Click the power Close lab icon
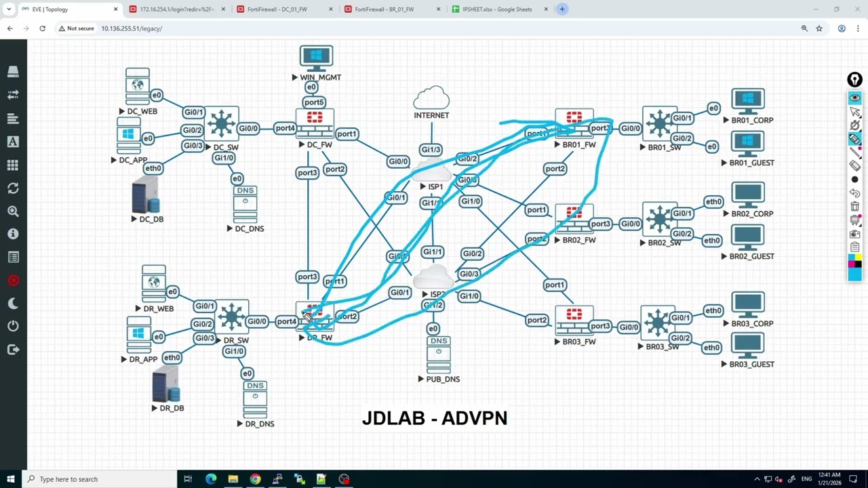The width and height of the screenshot is (868, 488). (13, 326)
